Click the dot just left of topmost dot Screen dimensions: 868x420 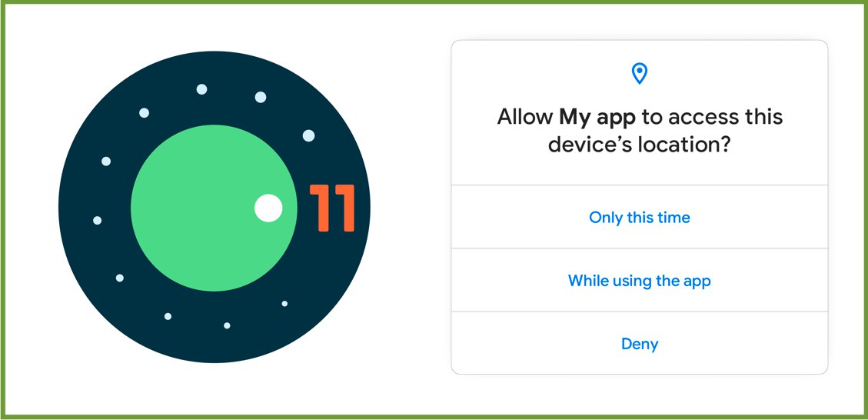pyautogui.click(x=144, y=113)
